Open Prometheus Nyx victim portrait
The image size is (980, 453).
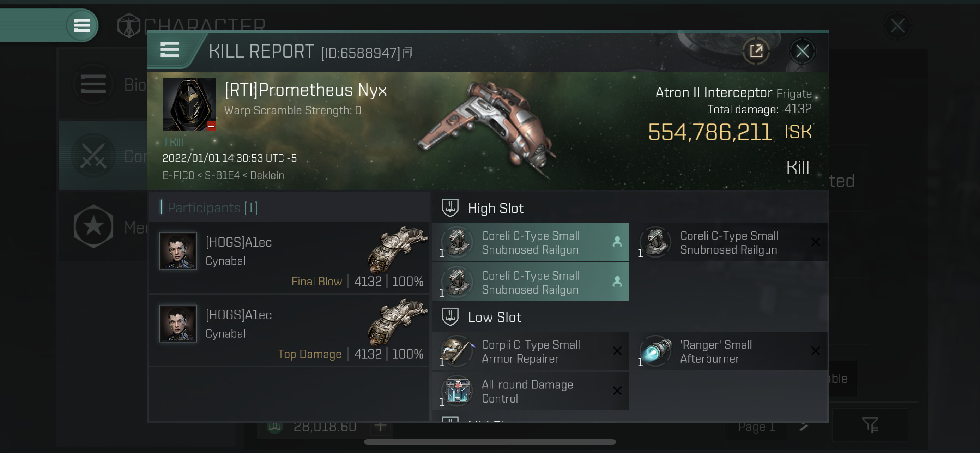(189, 104)
